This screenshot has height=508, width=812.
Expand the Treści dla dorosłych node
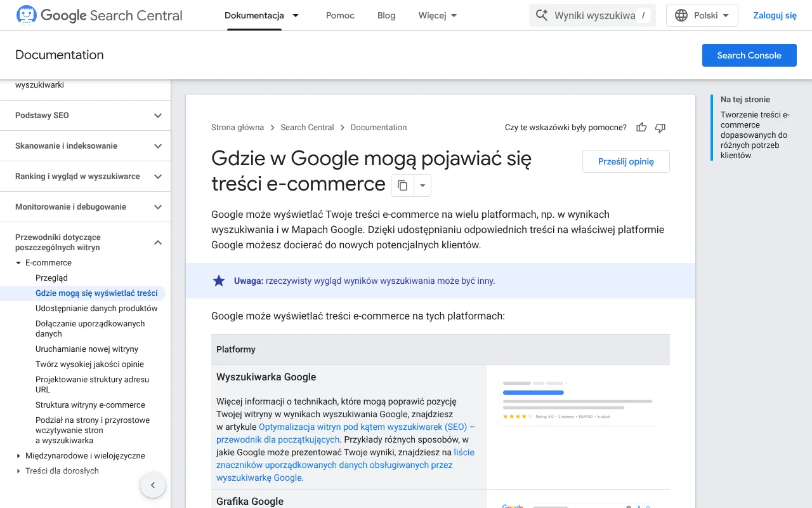pyautogui.click(x=18, y=471)
